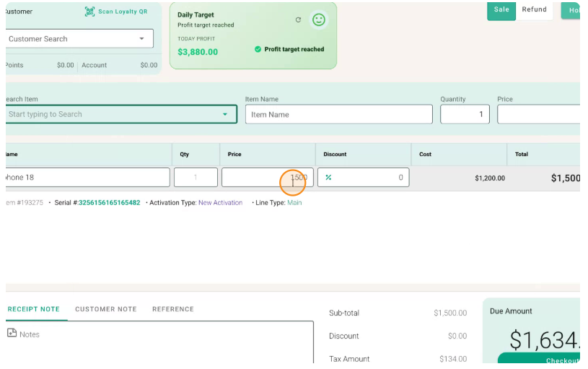Open serial number 3256156165165482 link
The width and height of the screenshot is (588, 369).
tap(109, 203)
